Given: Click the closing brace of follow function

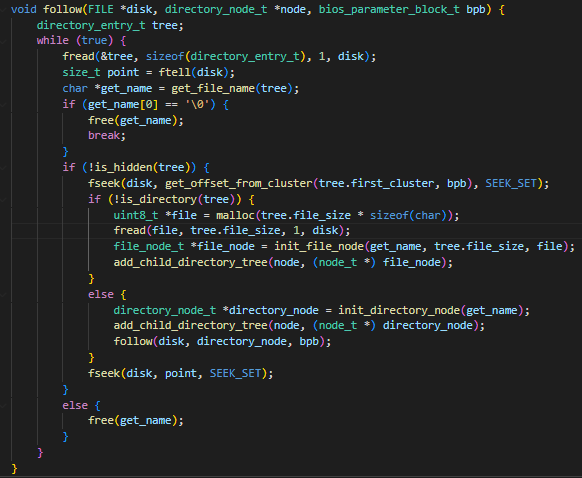Looking at the screenshot, I should [x=14, y=468].
